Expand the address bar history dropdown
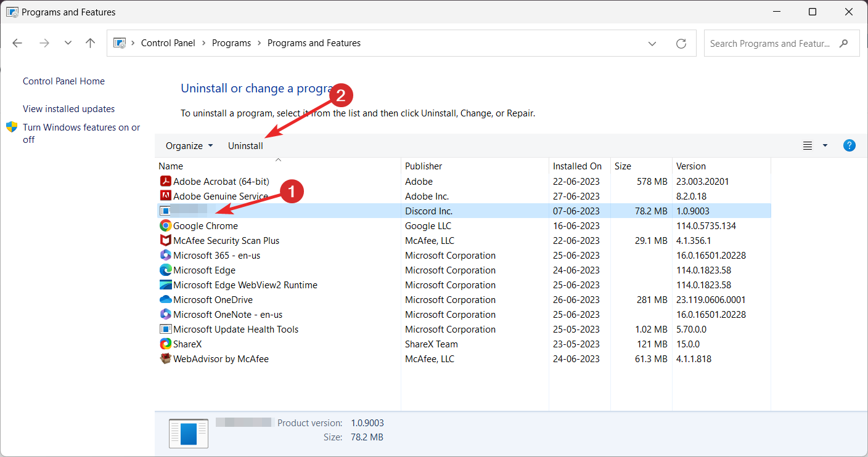Screen dimensions: 868x457 click(652, 43)
